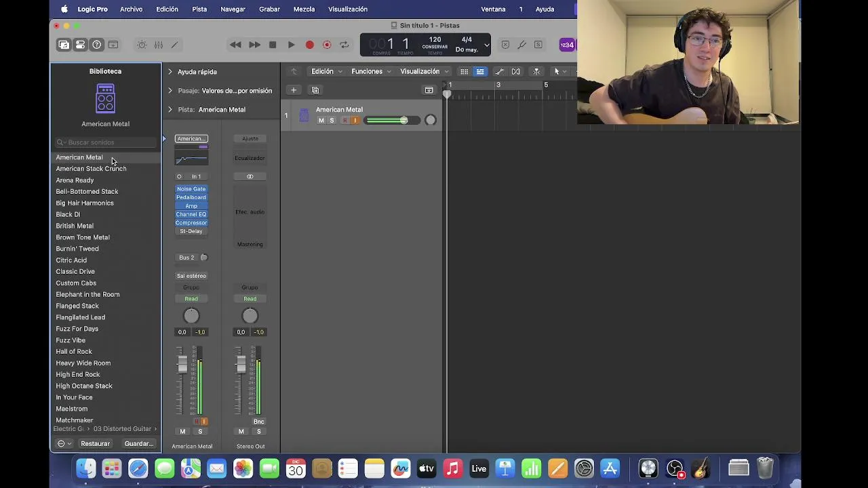Open the Ventana menu
The width and height of the screenshot is (868, 488).
[x=493, y=9]
